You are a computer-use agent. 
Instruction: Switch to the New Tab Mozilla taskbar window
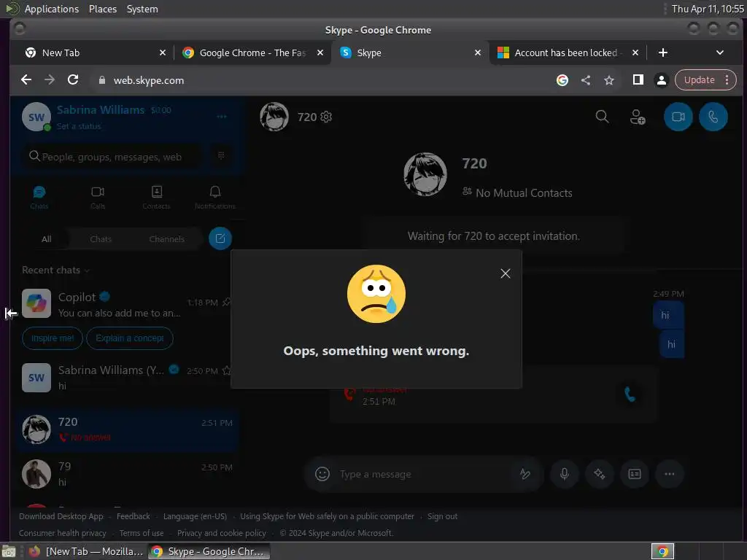86,551
